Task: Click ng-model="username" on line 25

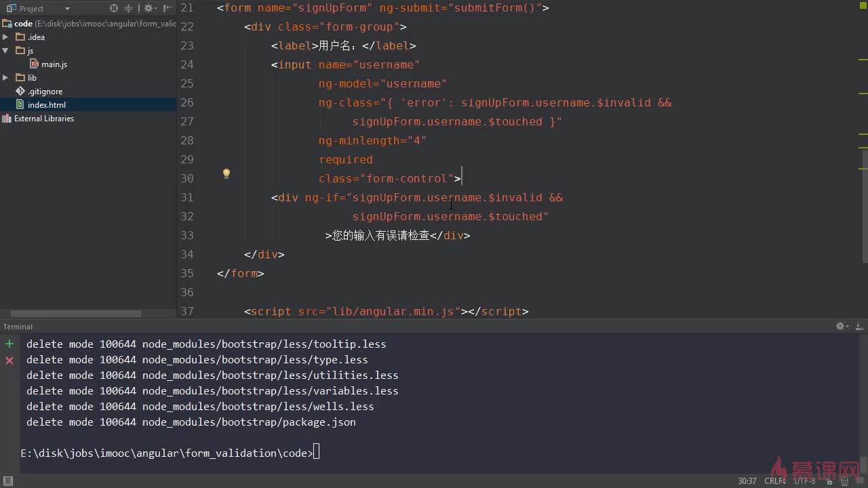Action: tap(382, 83)
